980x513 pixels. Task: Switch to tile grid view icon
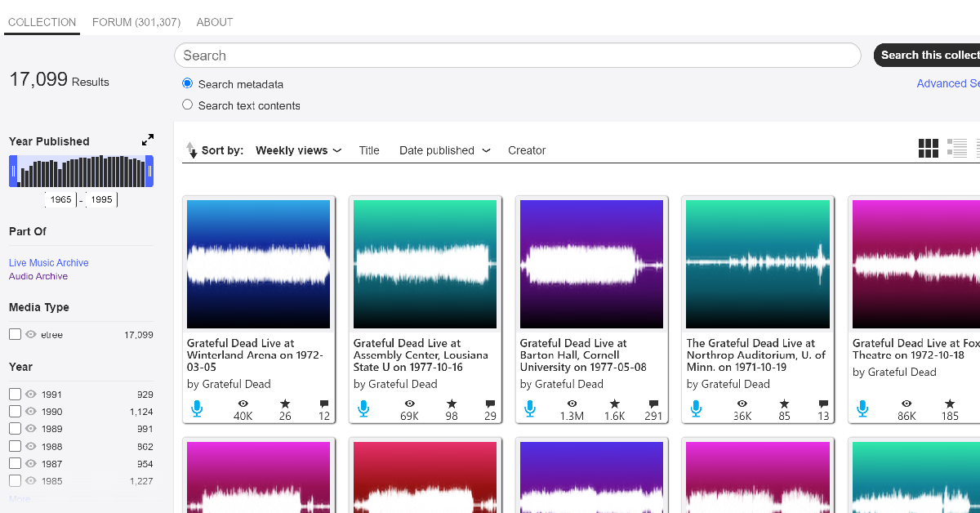[929, 148]
